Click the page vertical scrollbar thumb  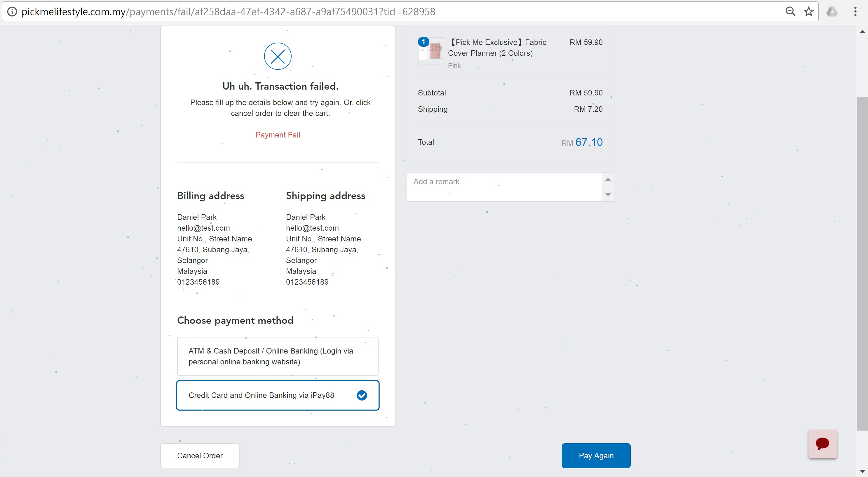click(862, 264)
